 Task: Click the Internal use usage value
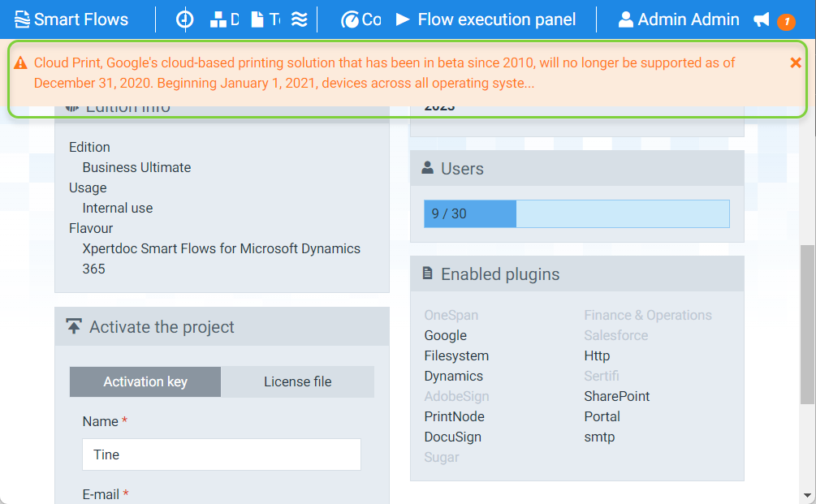click(x=118, y=208)
